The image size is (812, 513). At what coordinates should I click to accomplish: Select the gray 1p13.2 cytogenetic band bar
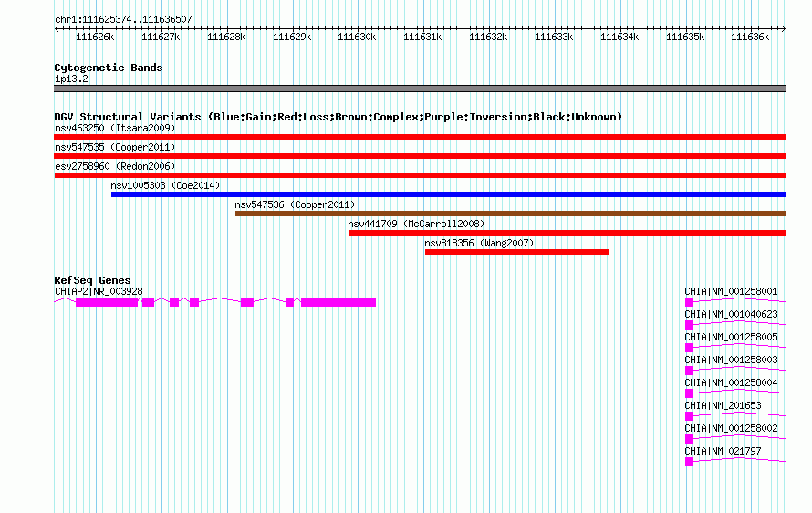[x=420, y=89]
